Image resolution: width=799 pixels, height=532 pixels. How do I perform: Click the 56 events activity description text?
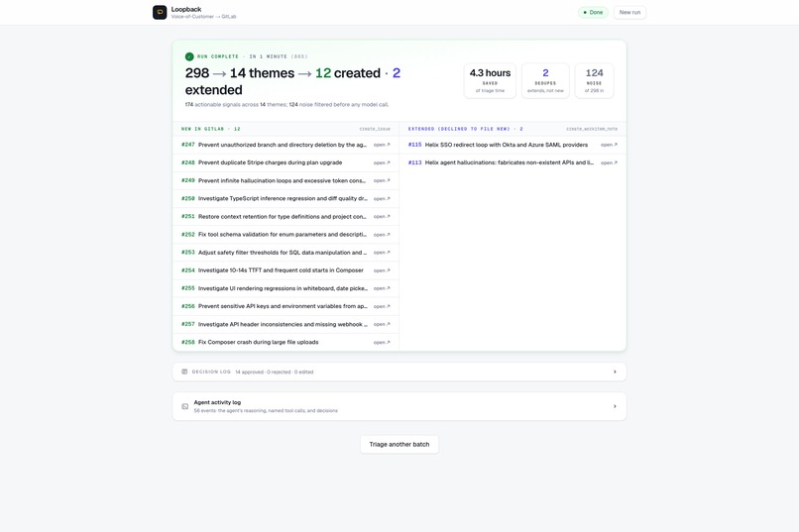(266, 410)
